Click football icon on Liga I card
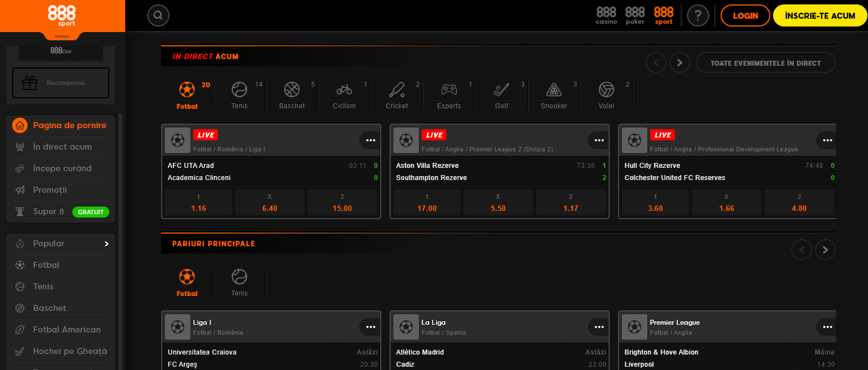Viewport: 868px width, 370px height. 178,327
